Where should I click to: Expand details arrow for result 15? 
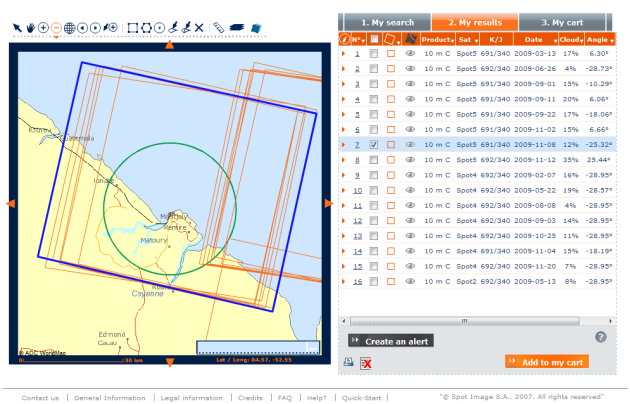pyautogui.click(x=344, y=266)
